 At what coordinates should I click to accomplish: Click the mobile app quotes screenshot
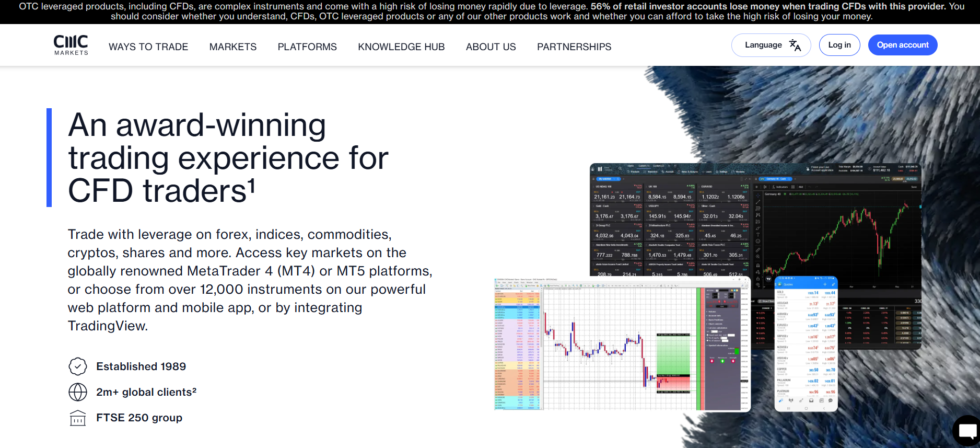click(806, 344)
